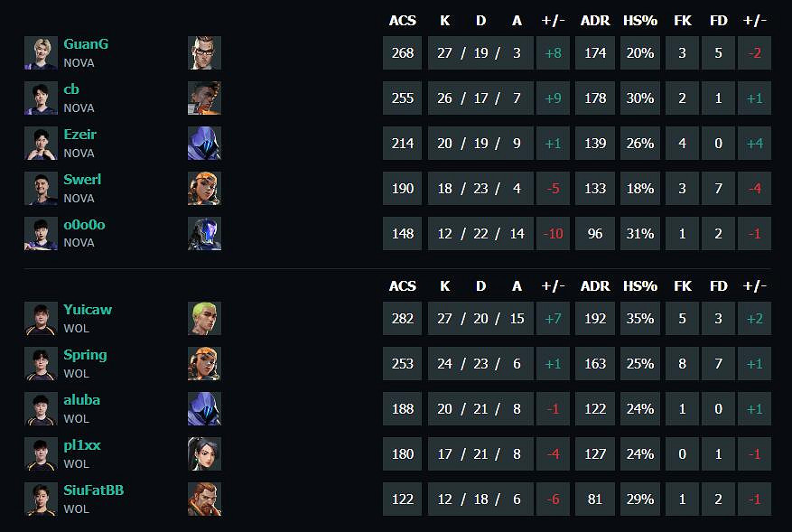Click the Neon agent portrait beside Yuicaw
This screenshot has width=792, height=532.
point(204,318)
